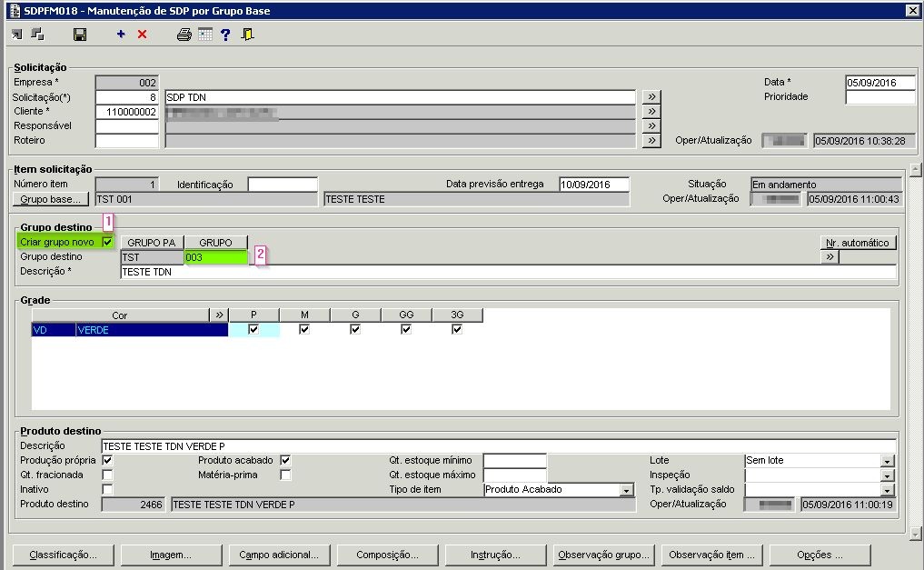The width and height of the screenshot is (924, 570).
Task: Click the Qt. estoque mínimo field
Action: [515, 460]
